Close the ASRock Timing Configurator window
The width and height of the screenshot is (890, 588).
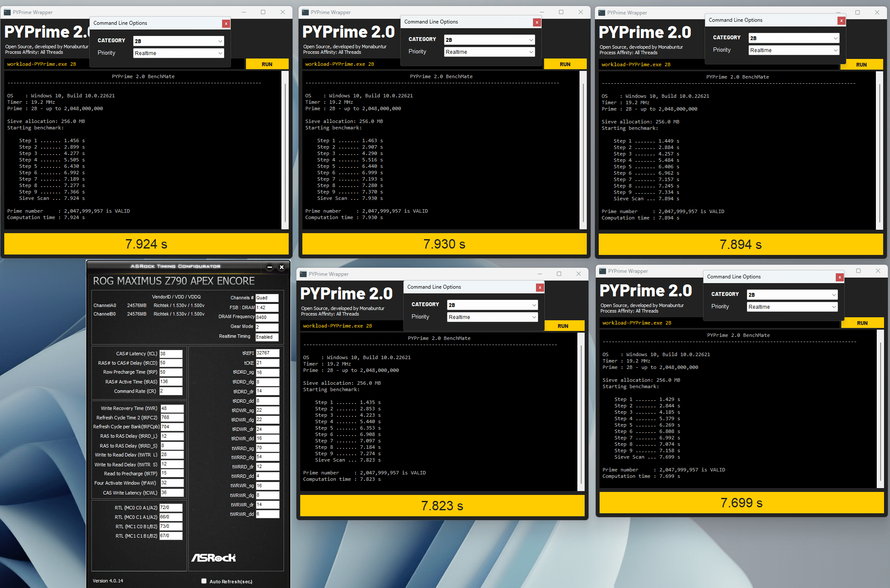click(x=281, y=267)
